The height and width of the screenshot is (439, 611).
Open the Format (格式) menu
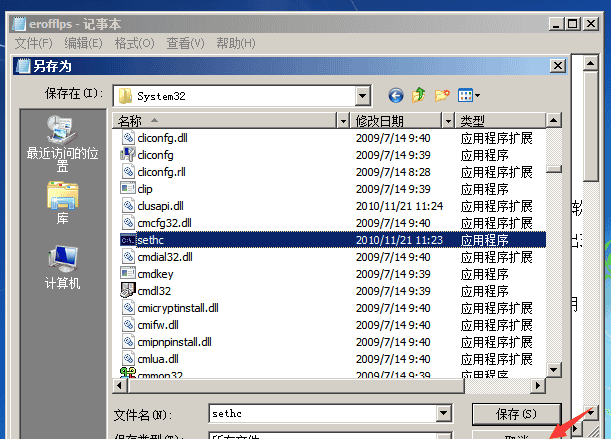click(x=134, y=43)
